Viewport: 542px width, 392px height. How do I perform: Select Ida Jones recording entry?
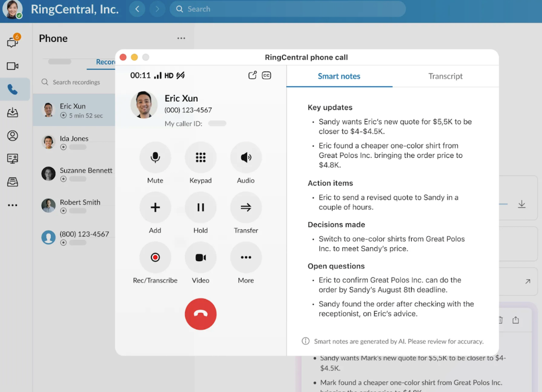tap(74, 142)
